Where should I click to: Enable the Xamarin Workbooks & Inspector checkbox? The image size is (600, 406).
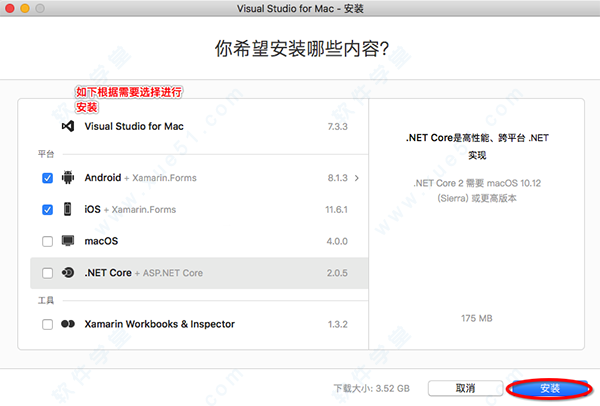tap(47, 324)
